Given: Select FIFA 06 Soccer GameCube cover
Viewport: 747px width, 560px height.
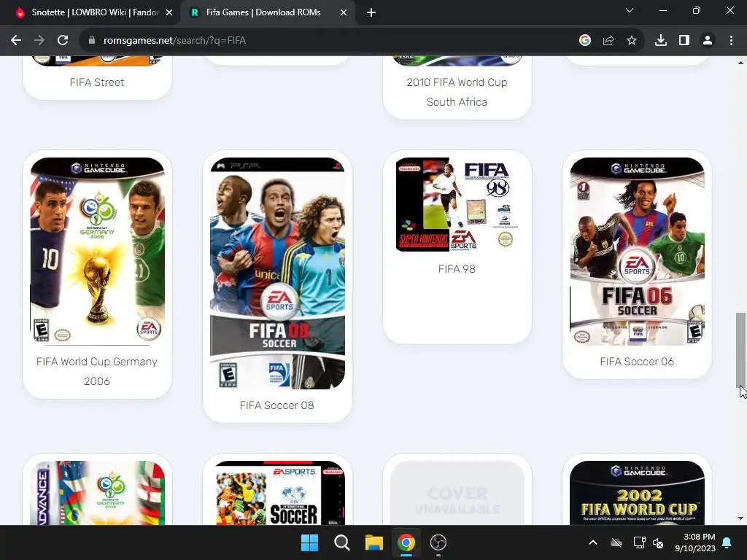Looking at the screenshot, I should pyautogui.click(x=637, y=251).
